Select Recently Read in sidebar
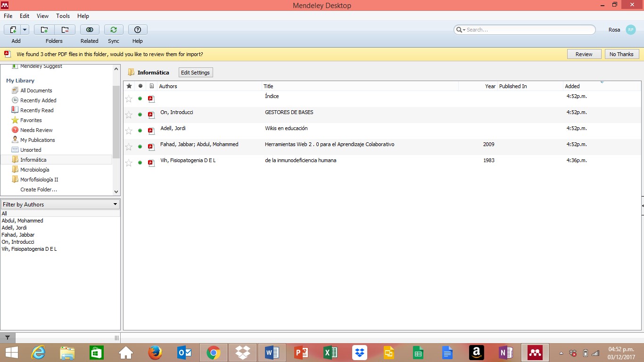This screenshot has width=644, height=362. click(37, 110)
